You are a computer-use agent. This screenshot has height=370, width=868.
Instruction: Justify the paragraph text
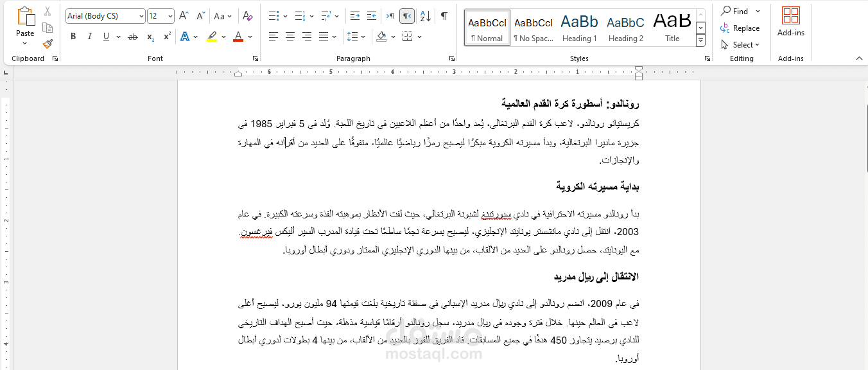[x=324, y=37]
